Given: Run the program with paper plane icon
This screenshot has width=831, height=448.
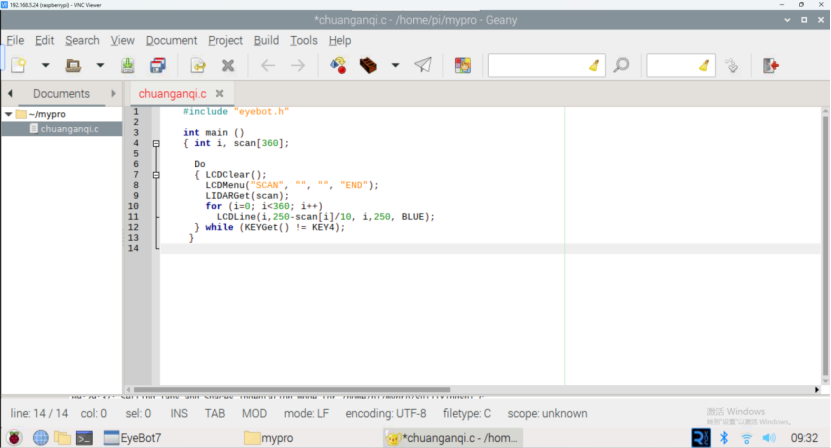Looking at the screenshot, I should point(423,65).
